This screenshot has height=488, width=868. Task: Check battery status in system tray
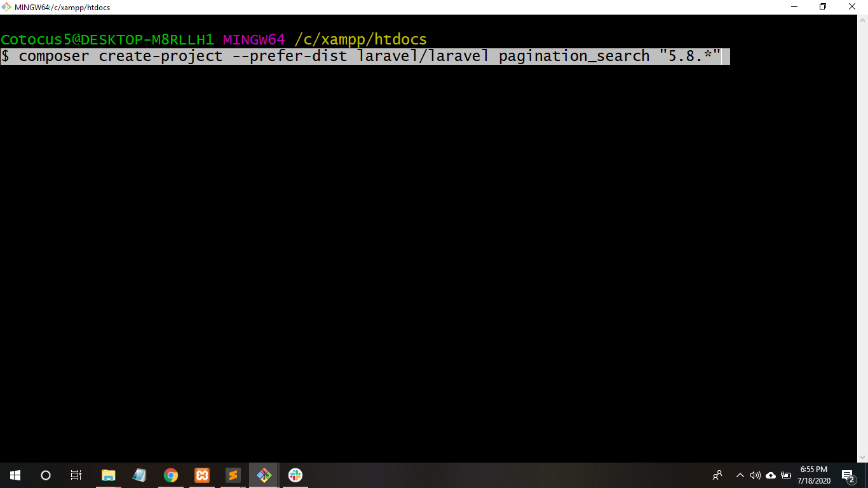click(786, 475)
